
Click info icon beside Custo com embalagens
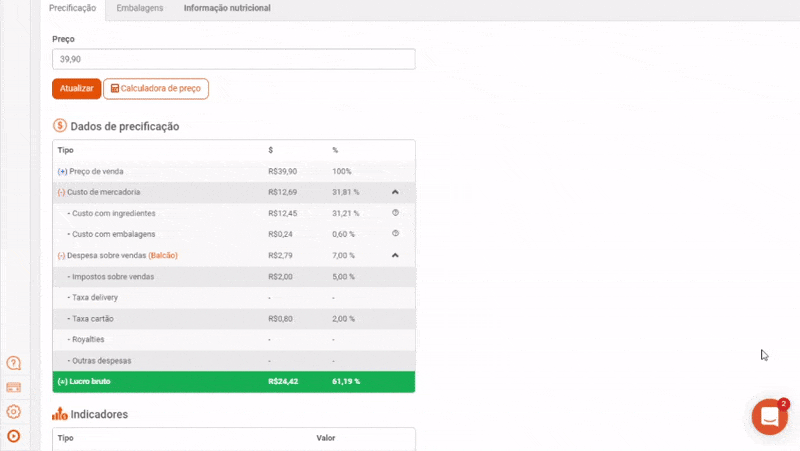[395, 234]
